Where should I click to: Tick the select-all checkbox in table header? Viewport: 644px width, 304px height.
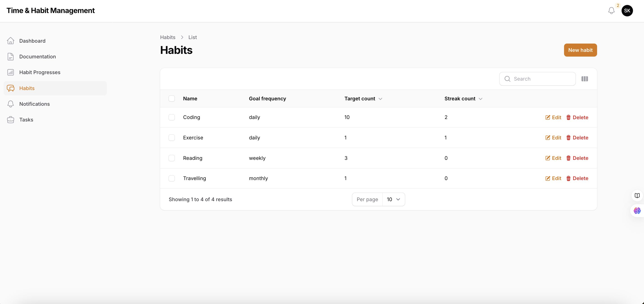click(172, 99)
